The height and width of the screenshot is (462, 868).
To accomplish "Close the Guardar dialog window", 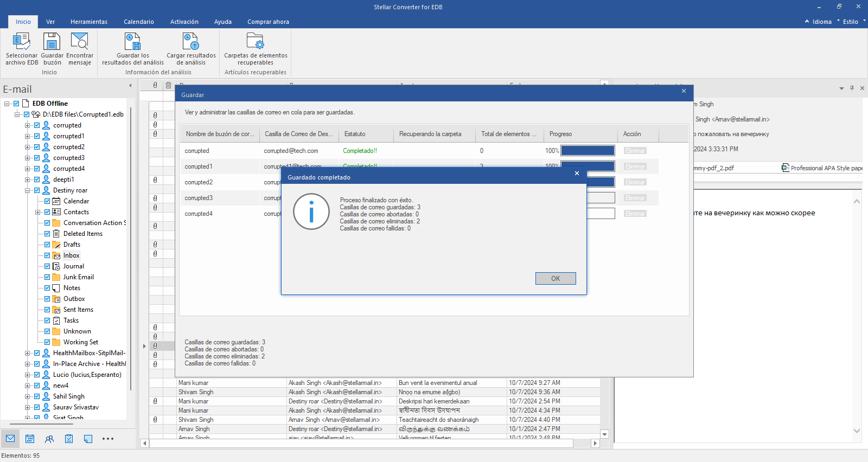I will (684, 91).
